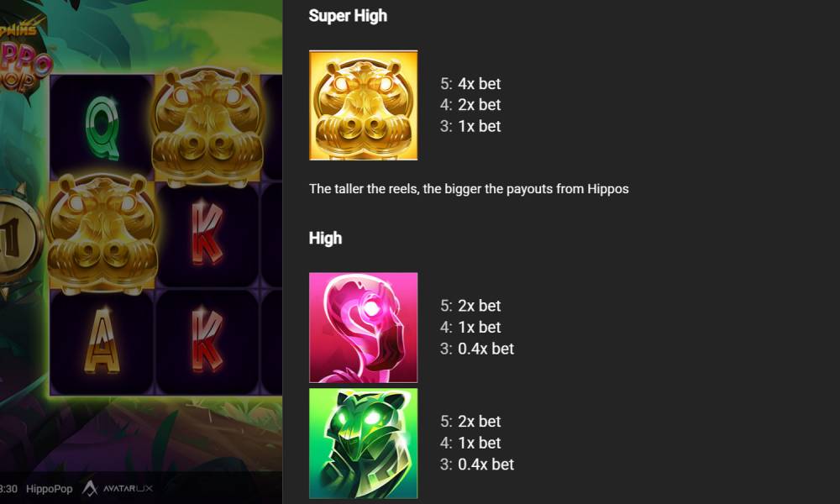The height and width of the screenshot is (504, 840).
Task: Click the gold A symbol on reels
Action: click(102, 341)
